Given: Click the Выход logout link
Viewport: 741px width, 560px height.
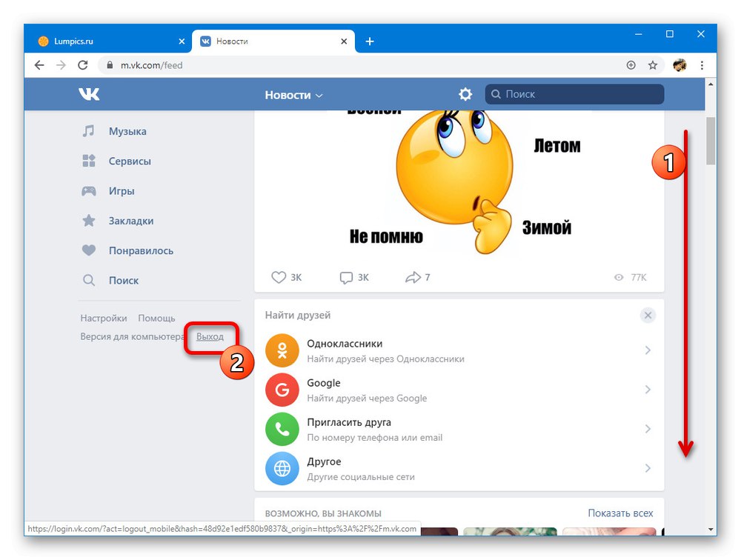Looking at the screenshot, I should point(210,336).
